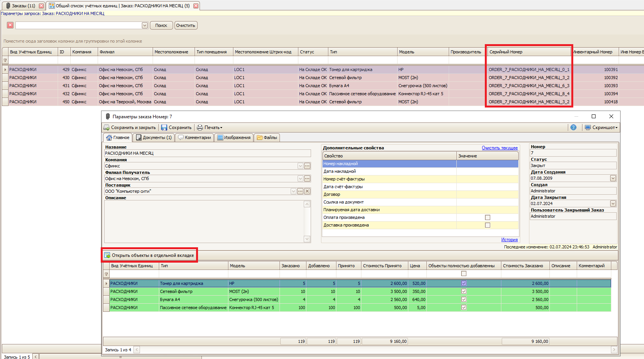Click the Сохранить floppy disk button
The height and width of the screenshot is (359, 644).
click(x=176, y=127)
